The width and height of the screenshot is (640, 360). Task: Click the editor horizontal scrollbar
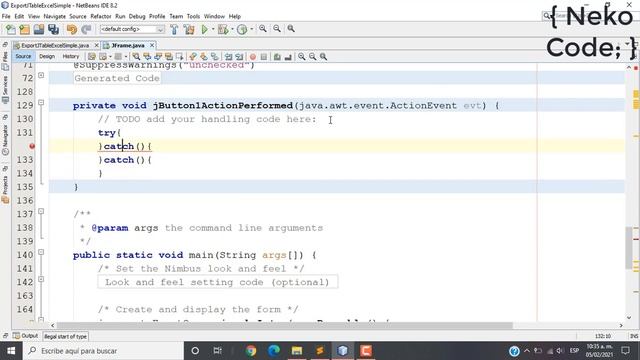click(x=284, y=325)
